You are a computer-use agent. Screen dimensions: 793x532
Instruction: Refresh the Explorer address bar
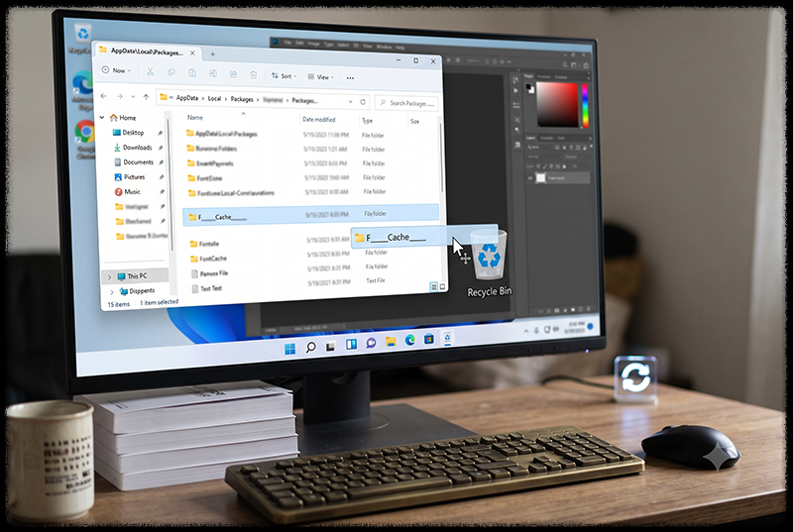click(363, 102)
